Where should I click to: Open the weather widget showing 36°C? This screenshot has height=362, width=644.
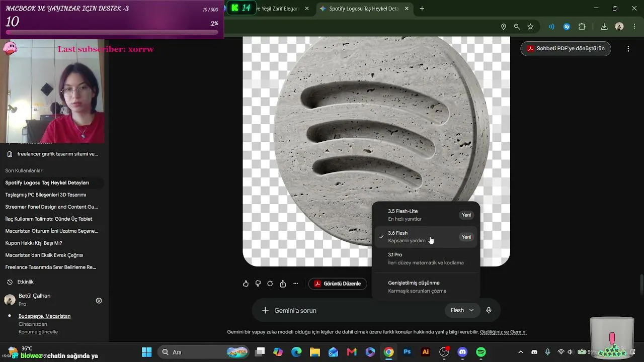click(x=20, y=351)
